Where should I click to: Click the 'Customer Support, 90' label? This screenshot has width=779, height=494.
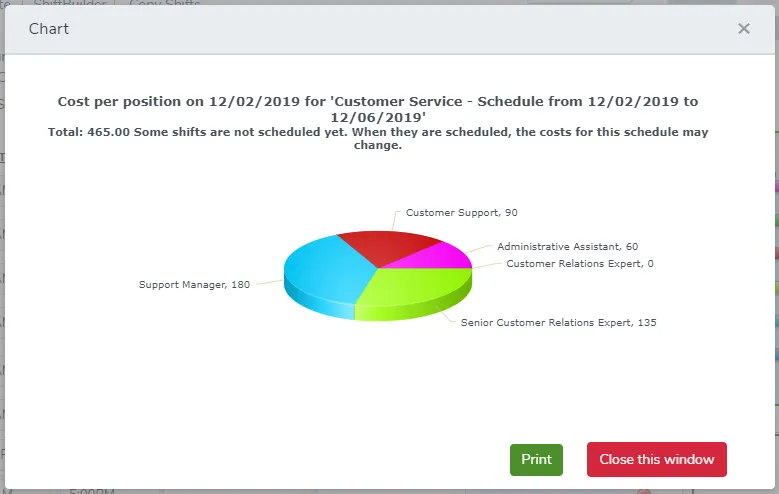[x=462, y=213]
